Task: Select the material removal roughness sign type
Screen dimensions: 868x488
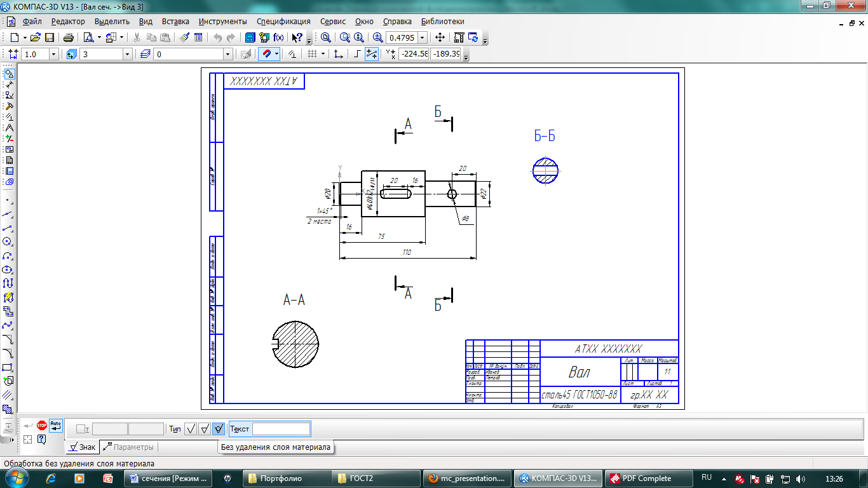Action: coord(205,429)
